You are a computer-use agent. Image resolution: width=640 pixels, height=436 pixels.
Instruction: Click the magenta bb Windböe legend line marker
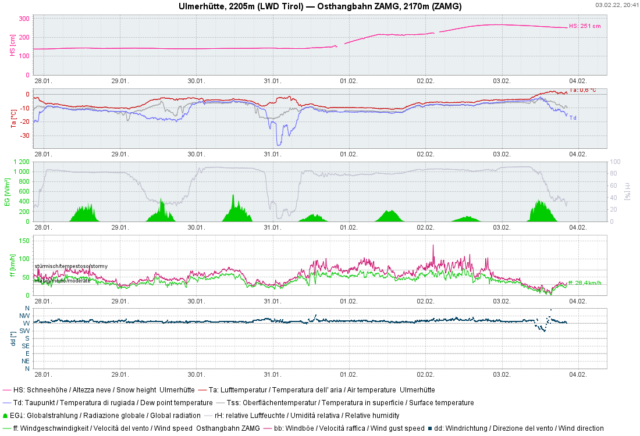coord(268,428)
